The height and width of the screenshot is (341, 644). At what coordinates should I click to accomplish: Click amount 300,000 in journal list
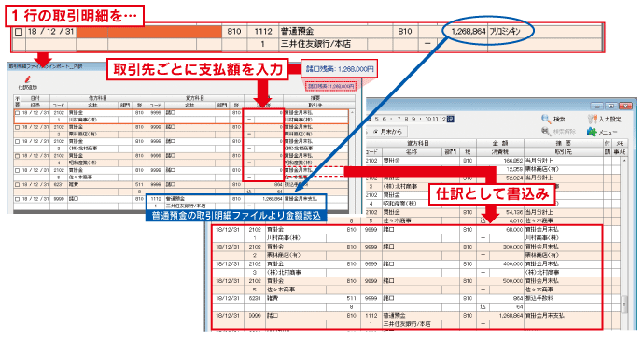(512, 247)
